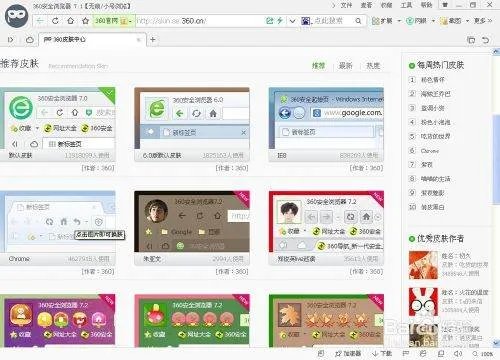Click the skin shirt icon in title bar
The width and height of the screenshot is (500, 360).
click(445, 5)
